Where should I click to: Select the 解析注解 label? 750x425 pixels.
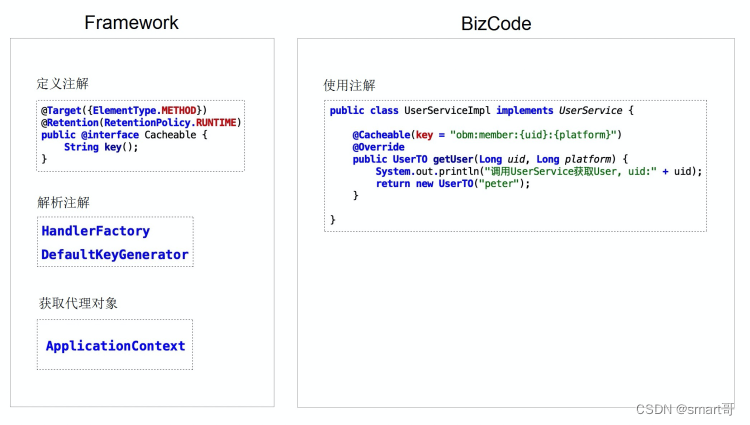(63, 202)
